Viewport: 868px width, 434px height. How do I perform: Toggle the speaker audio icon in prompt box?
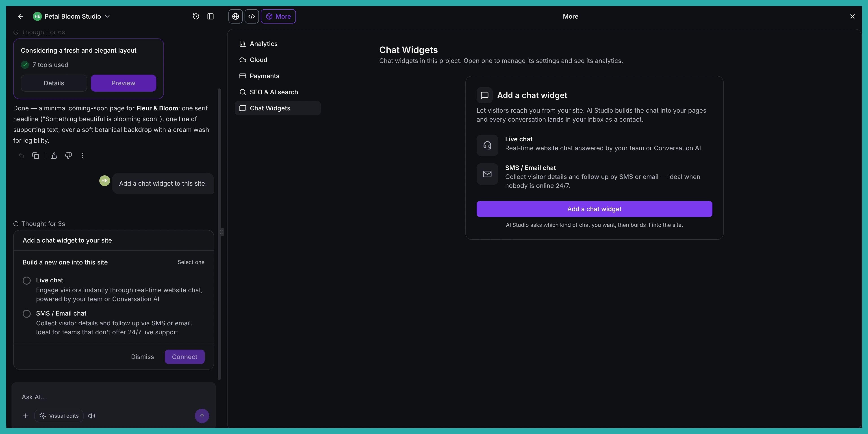(x=92, y=416)
